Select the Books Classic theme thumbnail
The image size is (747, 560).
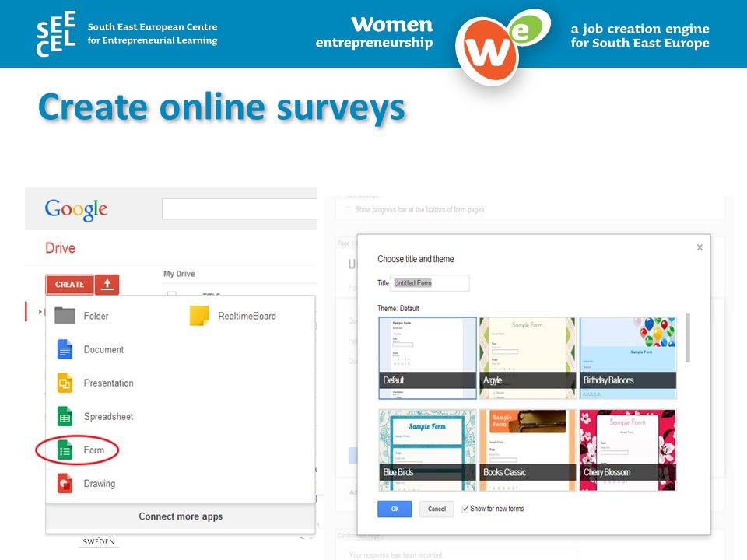point(528,450)
